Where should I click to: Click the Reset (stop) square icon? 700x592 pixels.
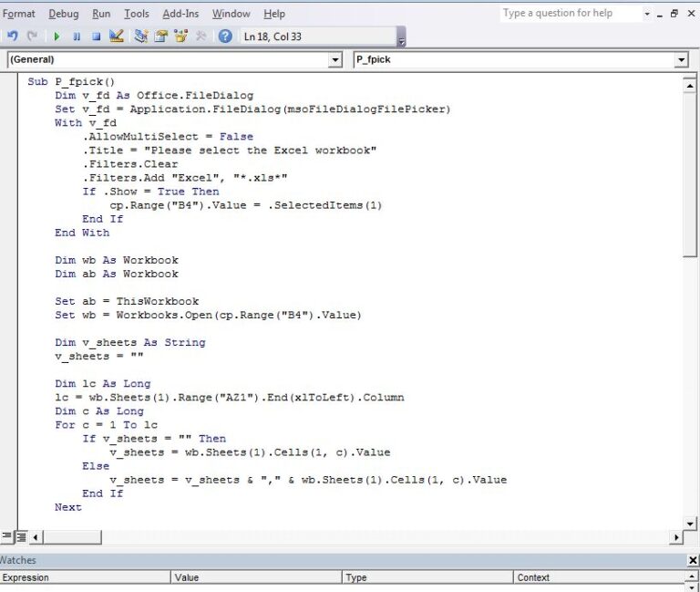coord(96,36)
